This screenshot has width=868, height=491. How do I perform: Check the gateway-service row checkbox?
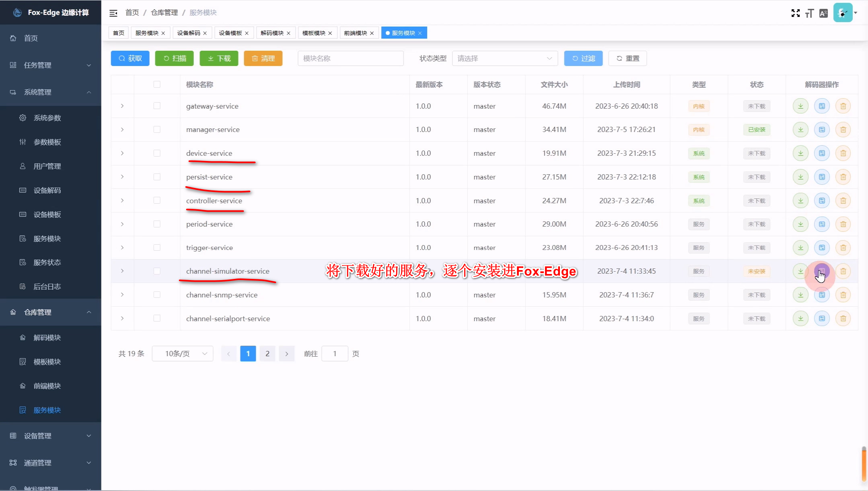click(157, 106)
